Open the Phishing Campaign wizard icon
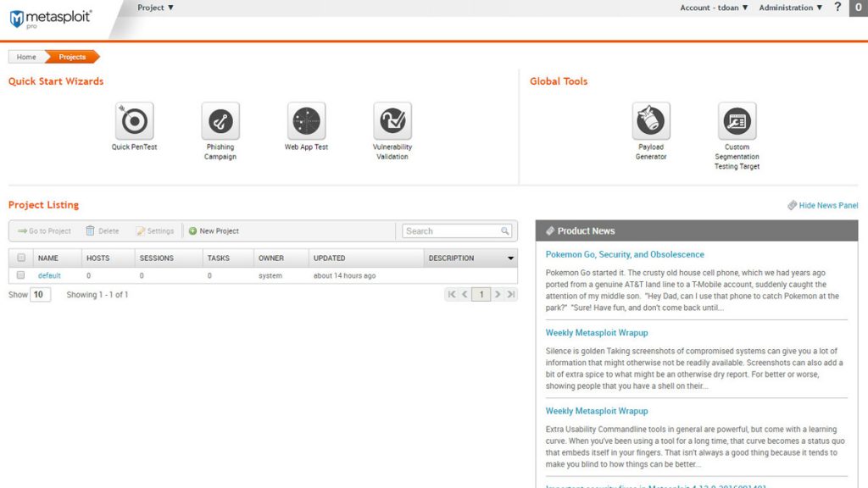 point(220,121)
